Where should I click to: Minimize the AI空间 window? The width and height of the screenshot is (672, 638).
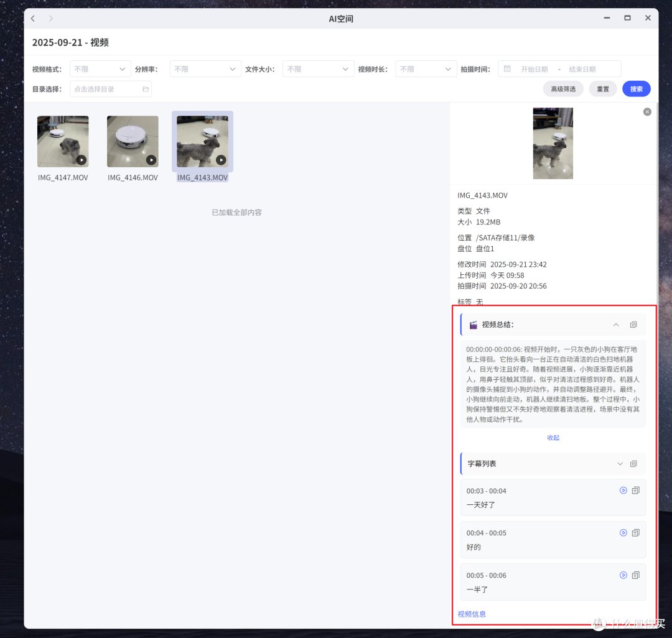coord(607,18)
